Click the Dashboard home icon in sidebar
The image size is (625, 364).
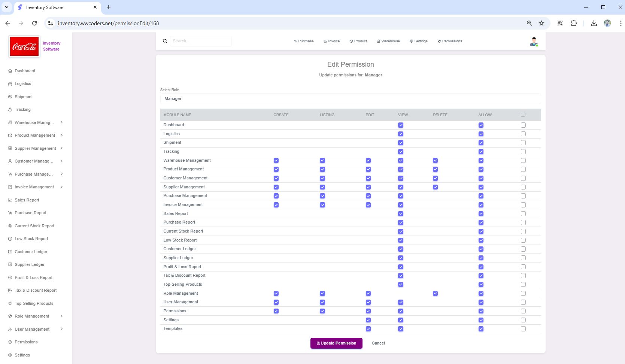click(x=10, y=71)
